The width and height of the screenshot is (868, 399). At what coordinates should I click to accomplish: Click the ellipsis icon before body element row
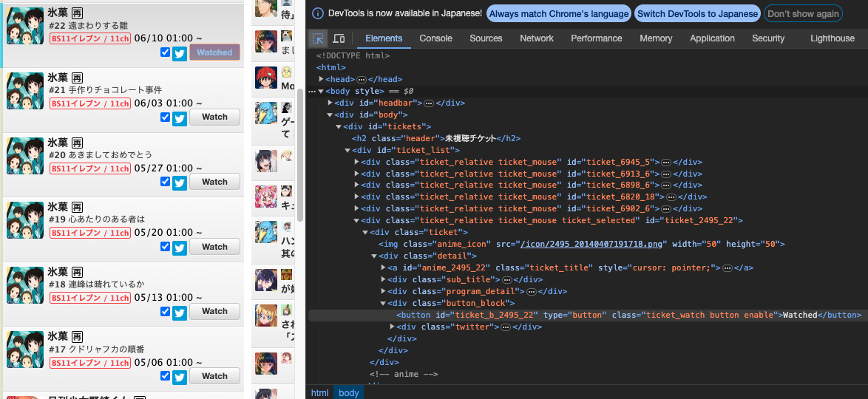tap(312, 92)
